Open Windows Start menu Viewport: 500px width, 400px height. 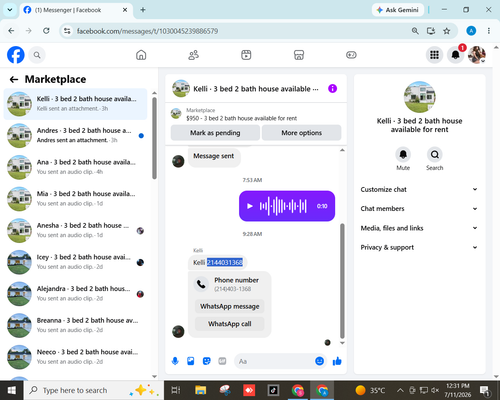click(x=11, y=390)
